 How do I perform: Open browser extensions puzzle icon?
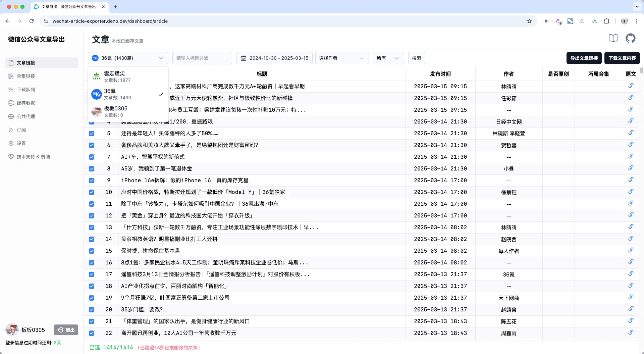pyautogui.click(x=606, y=21)
